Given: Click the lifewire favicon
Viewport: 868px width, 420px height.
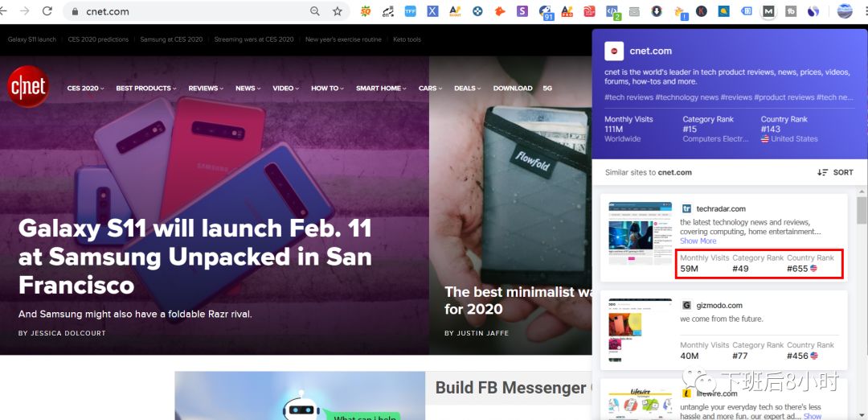Looking at the screenshot, I should click(686, 393).
